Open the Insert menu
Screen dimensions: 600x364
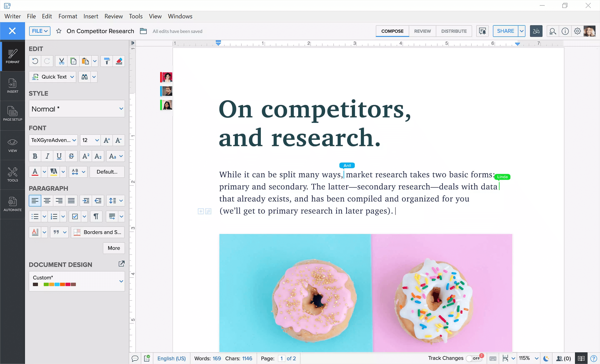pos(91,16)
